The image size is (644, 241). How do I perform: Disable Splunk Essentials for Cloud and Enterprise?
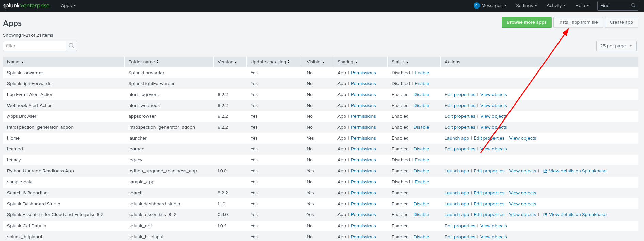coord(421,215)
